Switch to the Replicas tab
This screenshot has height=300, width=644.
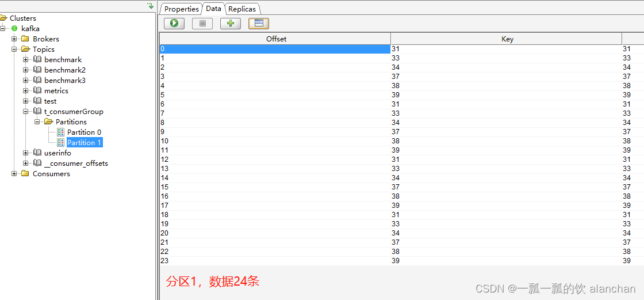(242, 9)
